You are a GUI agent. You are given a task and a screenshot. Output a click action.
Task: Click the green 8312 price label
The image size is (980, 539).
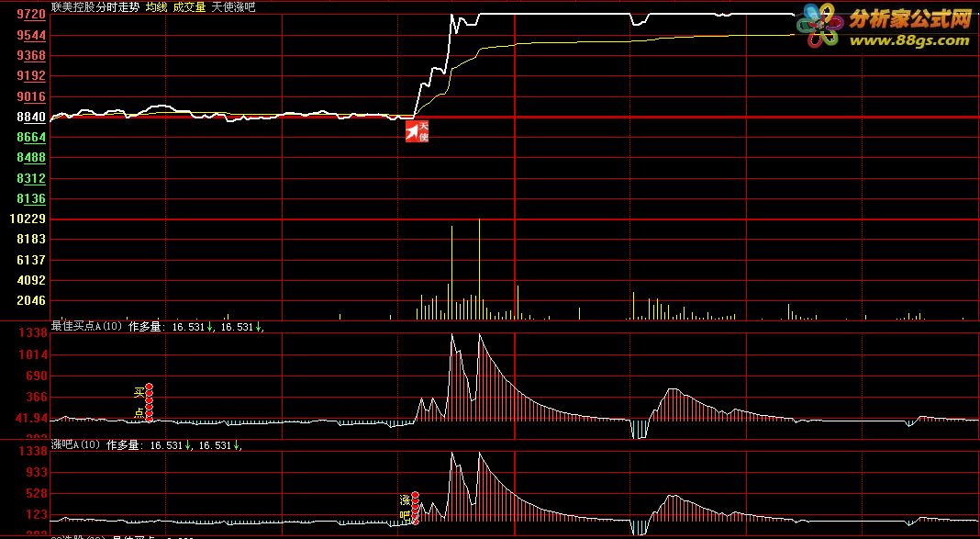coord(30,179)
